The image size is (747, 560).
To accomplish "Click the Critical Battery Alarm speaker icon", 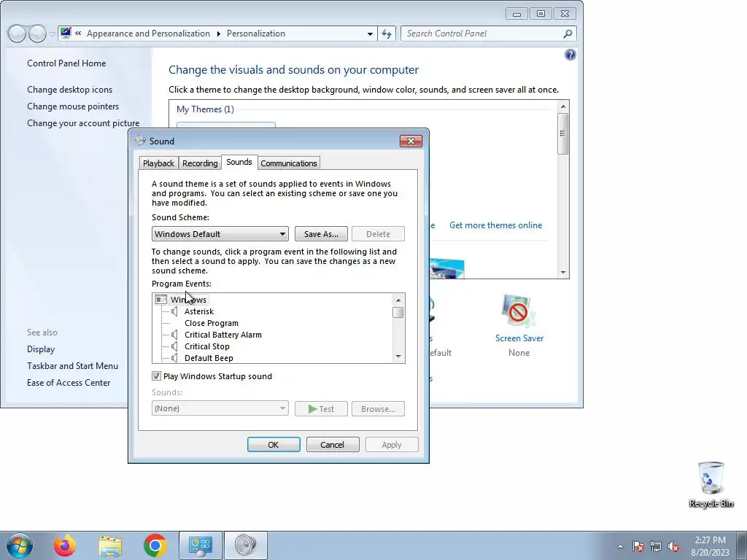I will pyautogui.click(x=175, y=335).
